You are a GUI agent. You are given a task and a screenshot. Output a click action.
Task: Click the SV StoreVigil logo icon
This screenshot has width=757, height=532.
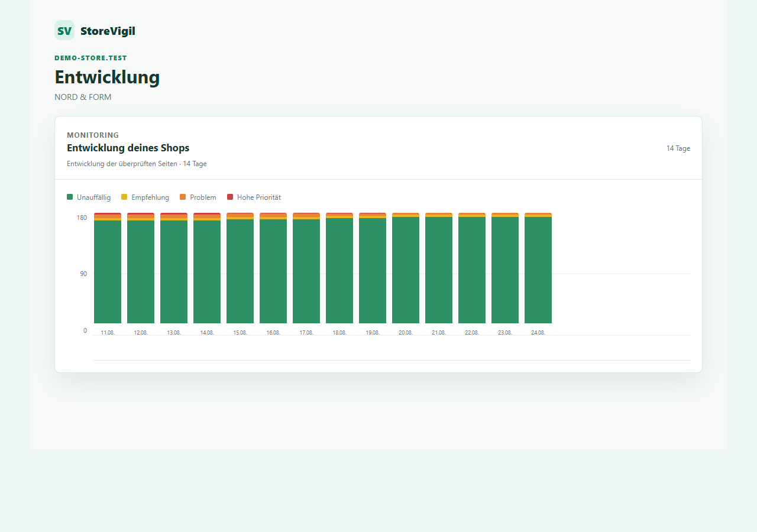point(64,30)
